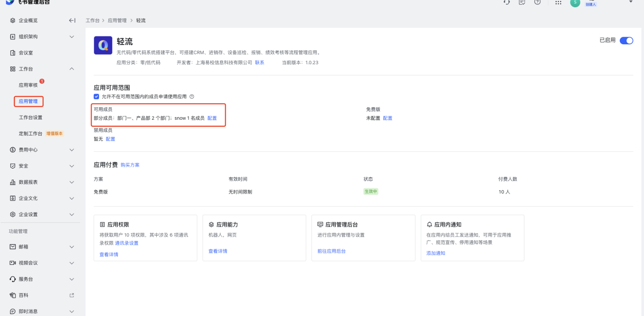The image size is (644, 316).
Task: Open the help question-mark icon in top bar
Action: coord(537,2)
